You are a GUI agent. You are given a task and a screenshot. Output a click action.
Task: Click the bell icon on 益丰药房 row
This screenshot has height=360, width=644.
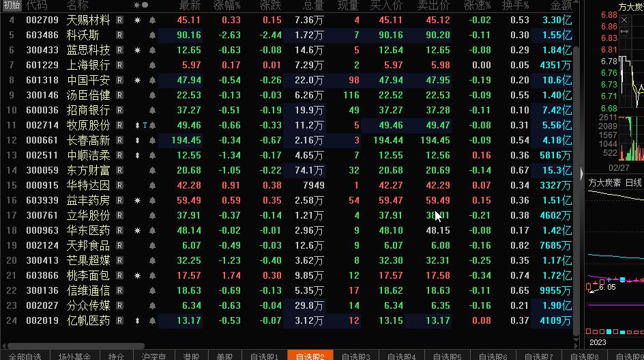click(152, 200)
